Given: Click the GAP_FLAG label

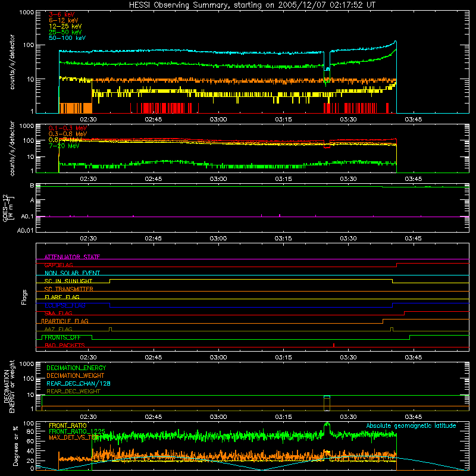Looking at the screenshot, I should coord(58,265).
